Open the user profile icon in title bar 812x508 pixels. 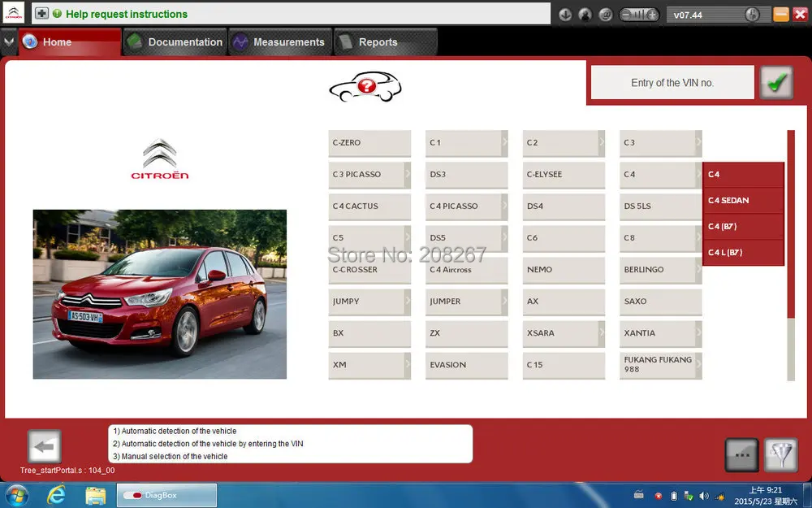point(585,15)
